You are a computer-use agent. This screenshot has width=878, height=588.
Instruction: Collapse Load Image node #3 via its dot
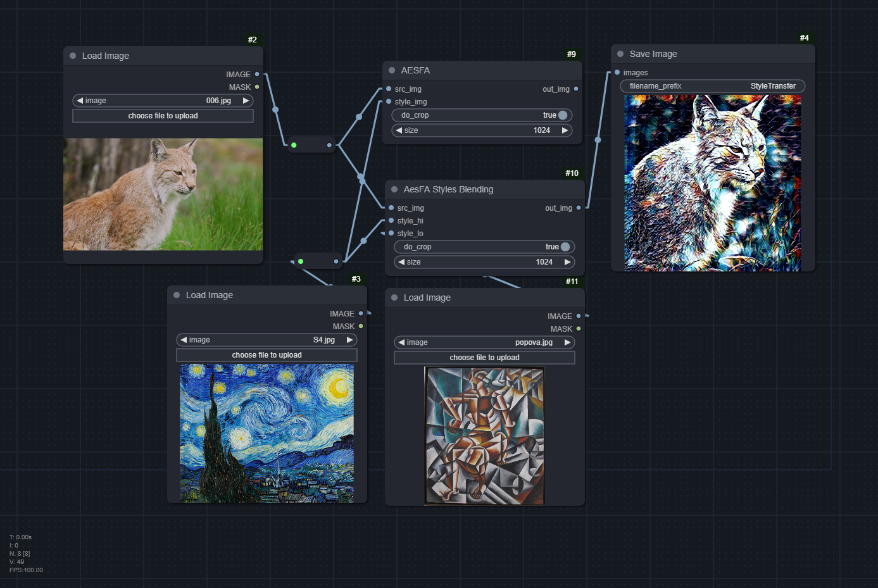tap(177, 295)
